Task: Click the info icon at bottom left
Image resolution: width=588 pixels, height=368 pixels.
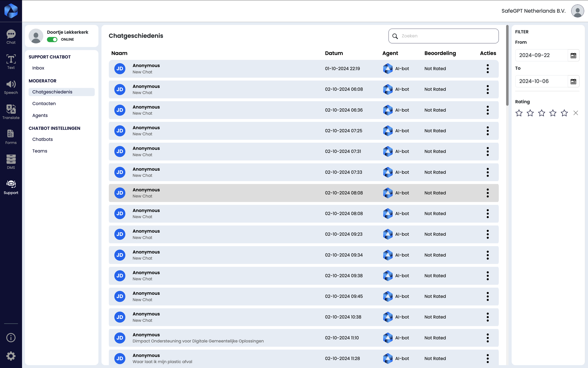Action: (11, 338)
